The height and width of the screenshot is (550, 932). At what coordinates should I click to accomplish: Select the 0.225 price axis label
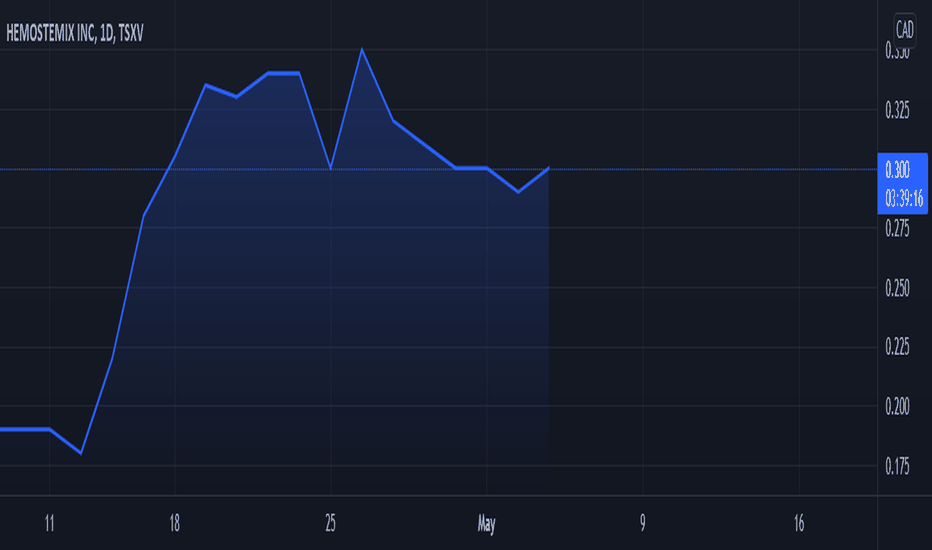898,347
